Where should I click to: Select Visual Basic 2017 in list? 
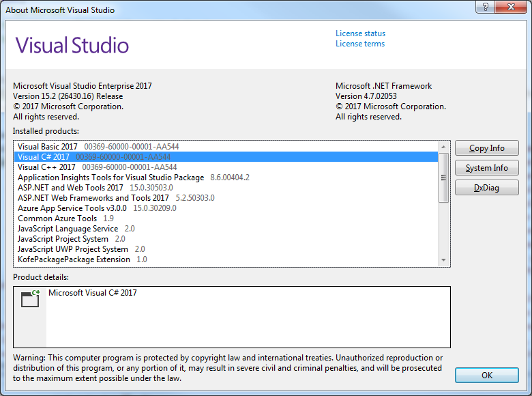(226, 147)
